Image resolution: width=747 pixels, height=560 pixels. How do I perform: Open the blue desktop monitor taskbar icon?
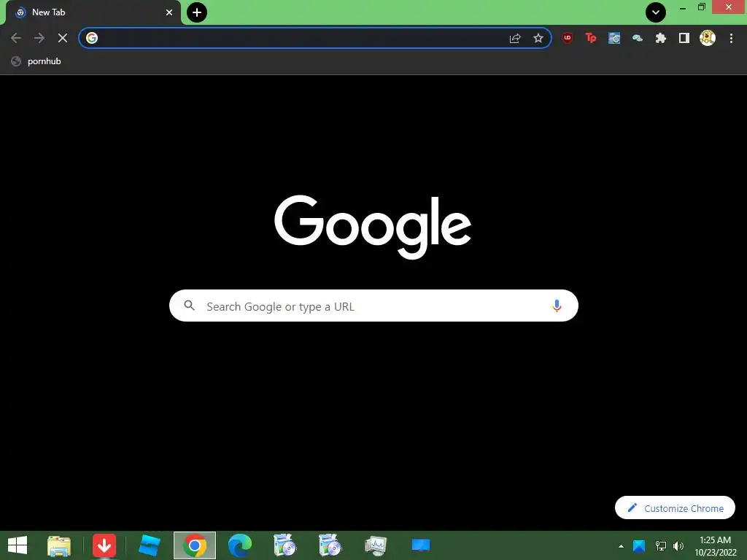tap(421, 545)
